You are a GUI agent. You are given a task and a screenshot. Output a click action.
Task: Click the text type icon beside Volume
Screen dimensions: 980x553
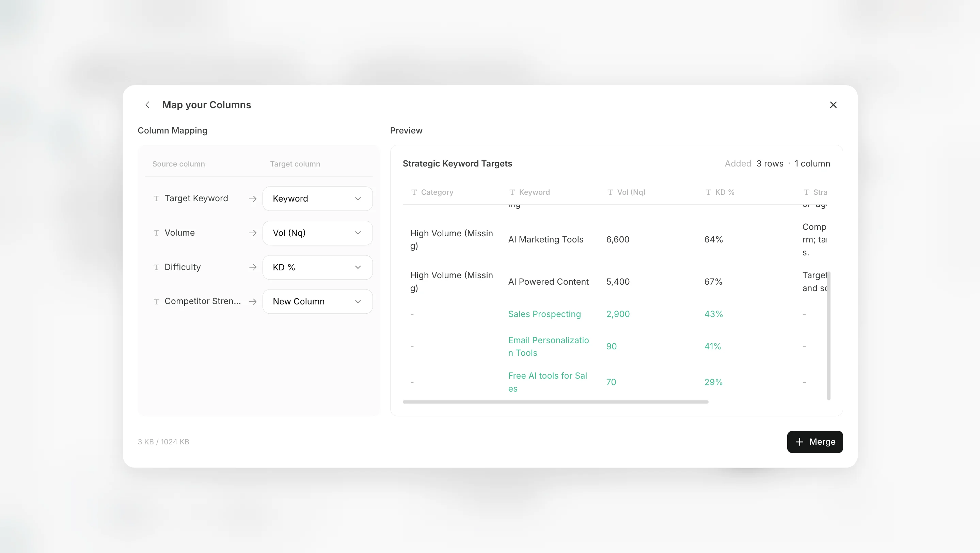click(x=156, y=233)
